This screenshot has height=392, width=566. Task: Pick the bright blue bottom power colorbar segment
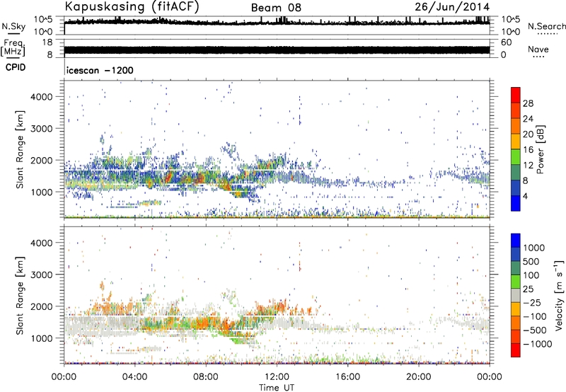pyautogui.click(x=516, y=203)
